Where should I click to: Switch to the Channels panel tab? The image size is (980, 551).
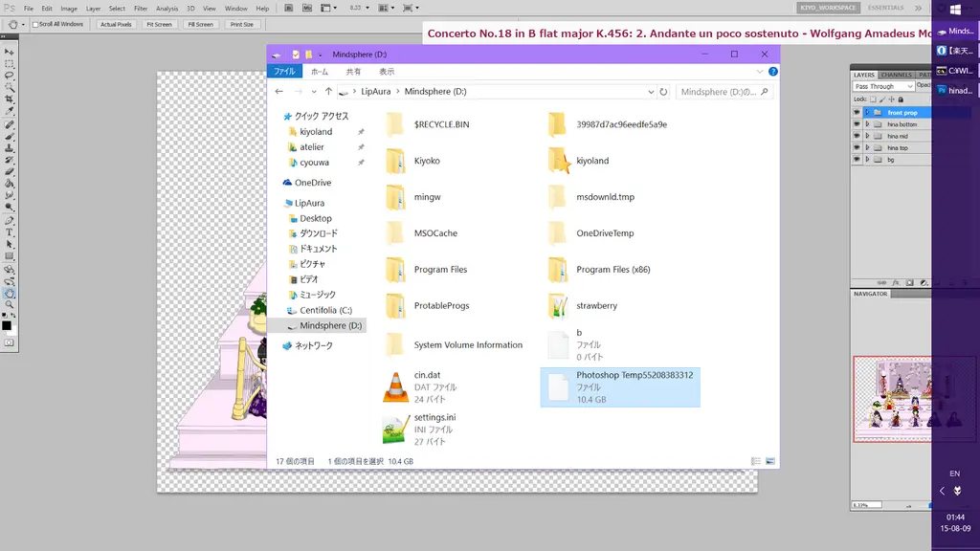[896, 75]
